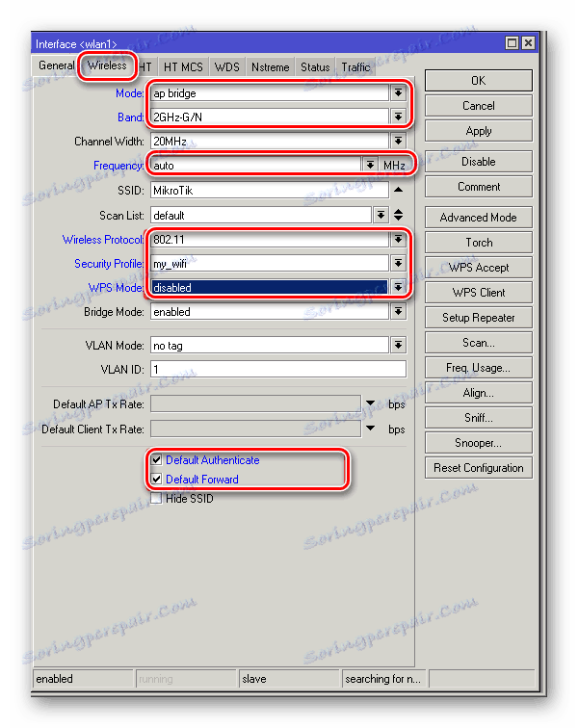Screen dimensions: 578x728
Task: Start a wireless Scan
Action: tap(479, 343)
